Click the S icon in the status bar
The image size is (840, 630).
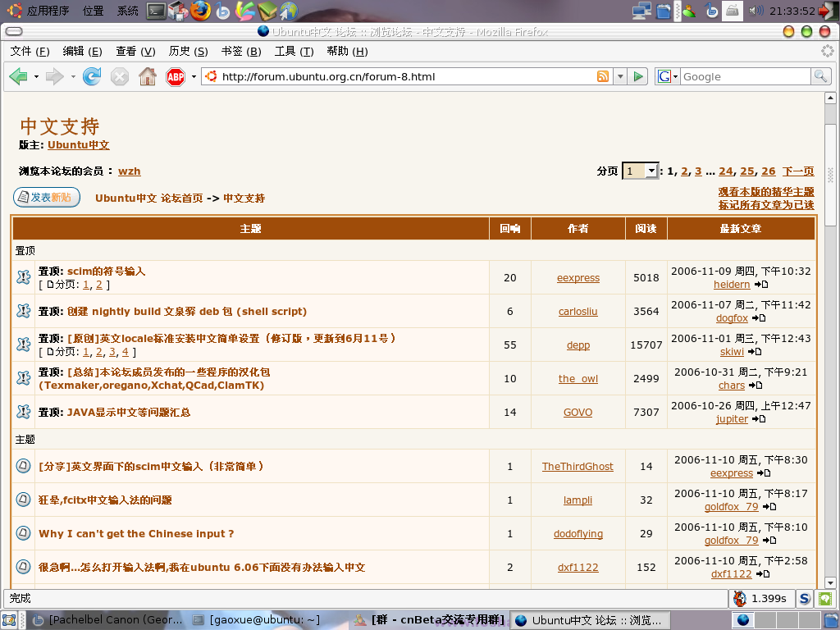[x=804, y=598]
